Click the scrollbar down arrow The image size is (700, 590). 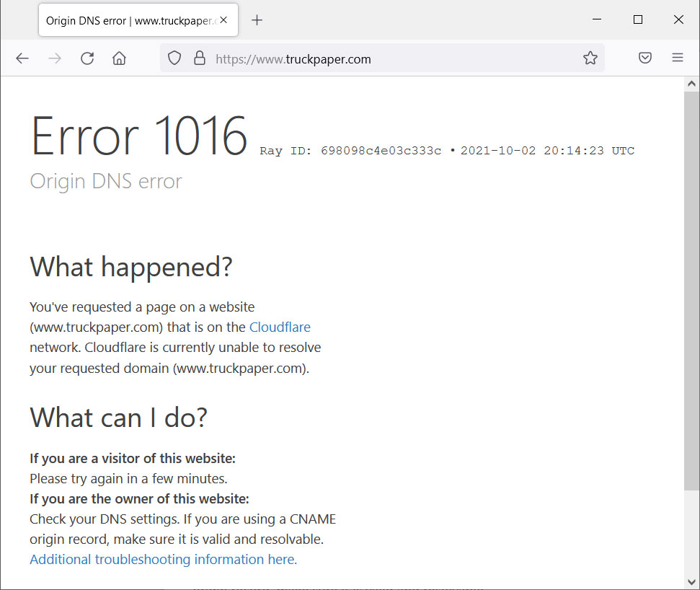coord(691,581)
